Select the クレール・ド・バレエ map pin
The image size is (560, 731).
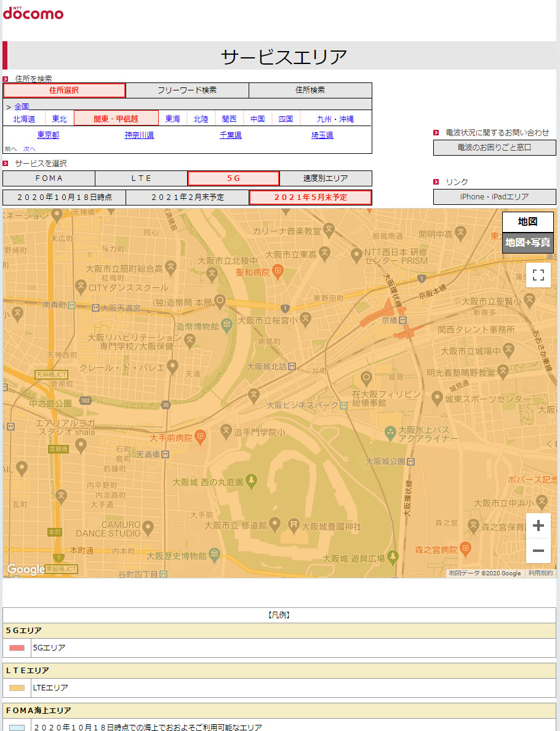172,367
